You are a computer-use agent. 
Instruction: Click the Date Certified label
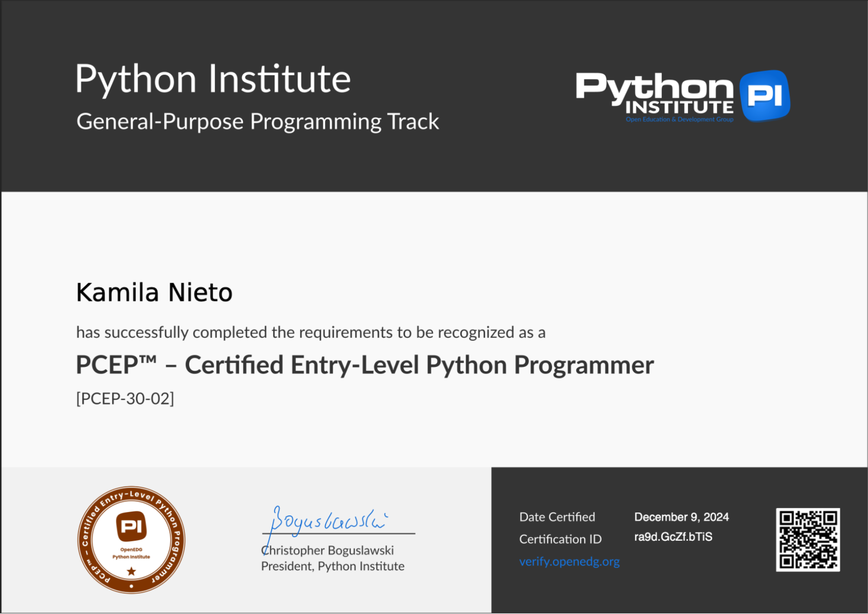[557, 517]
